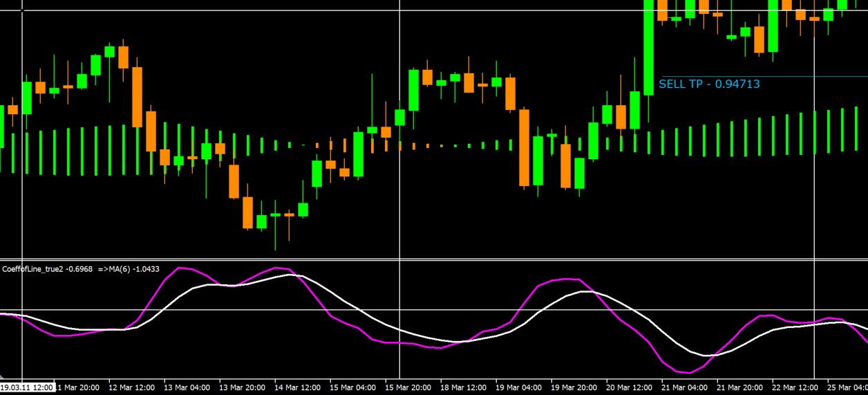Screen dimensions: 868x395
Task: Click the 14 Mar 12:00 time label
Action: 298,388
